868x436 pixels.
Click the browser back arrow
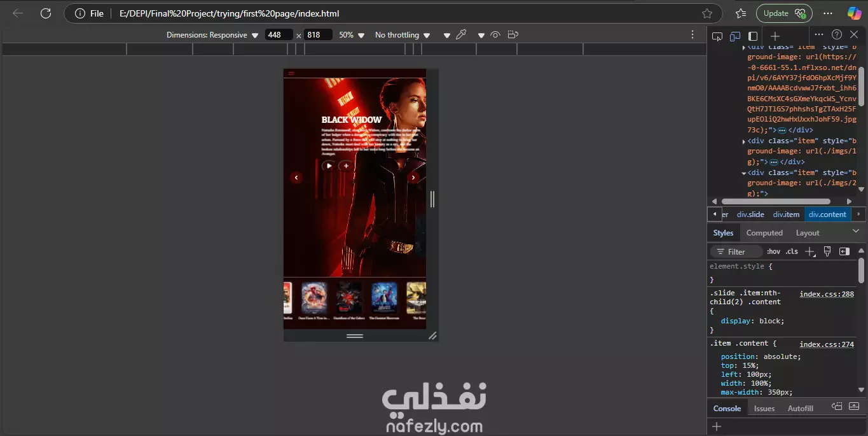pyautogui.click(x=18, y=13)
